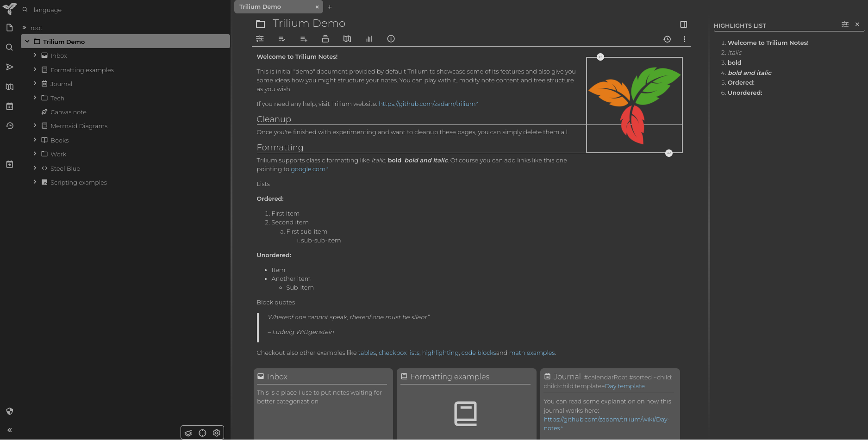Open the Formatting examples card title
The height and width of the screenshot is (440, 868).
[450, 377]
